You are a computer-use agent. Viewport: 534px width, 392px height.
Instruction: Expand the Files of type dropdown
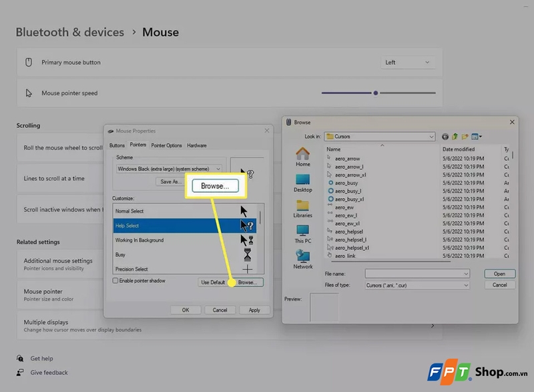click(x=465, y=285)
